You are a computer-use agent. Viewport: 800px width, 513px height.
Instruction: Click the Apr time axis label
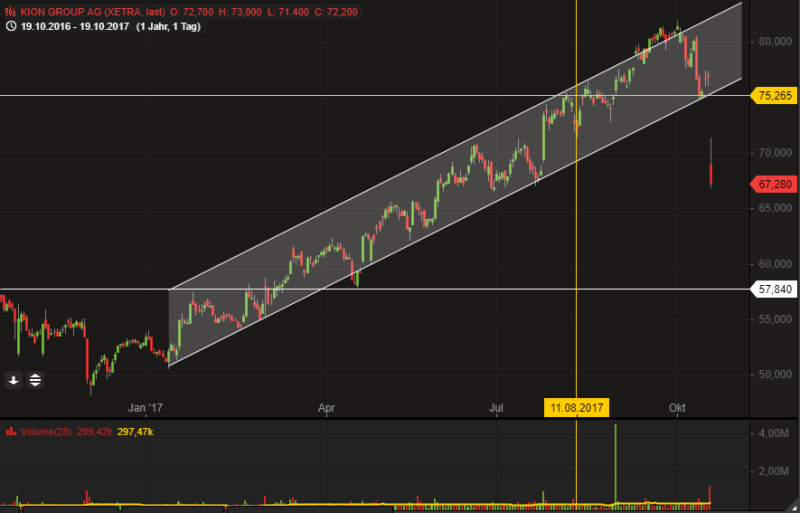point(326,408)
